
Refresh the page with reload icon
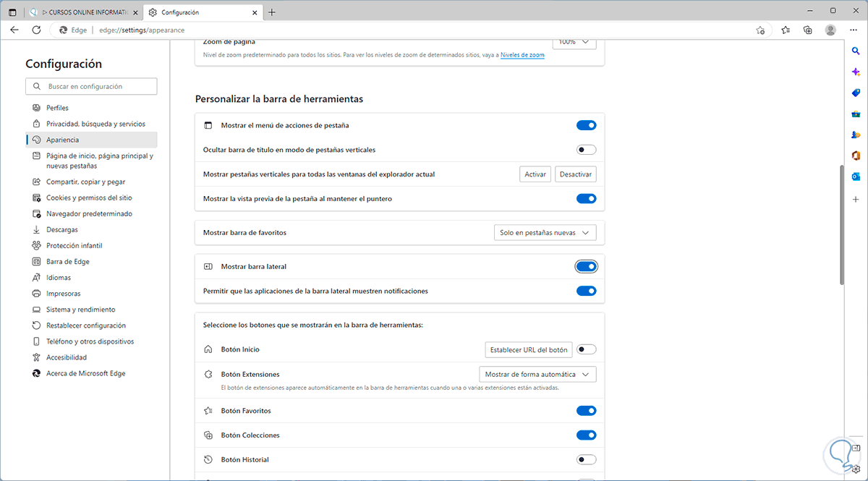point(36,30)
